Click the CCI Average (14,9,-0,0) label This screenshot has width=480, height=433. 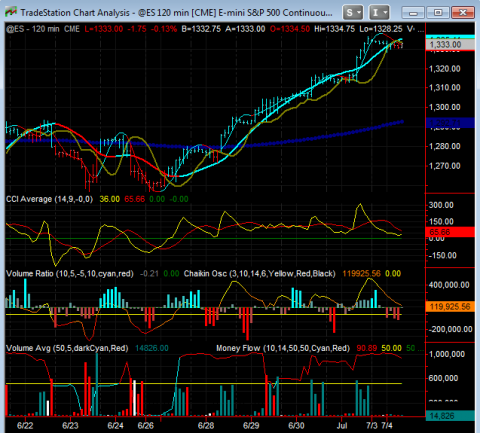click(x=49, y=199)
